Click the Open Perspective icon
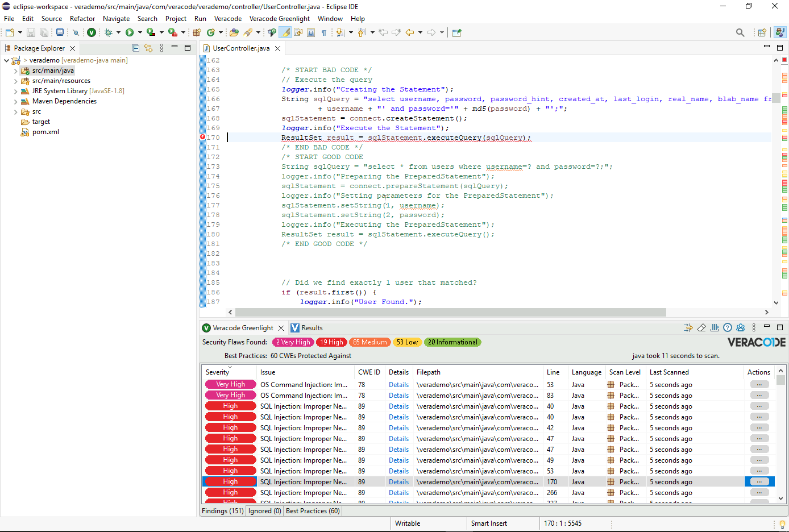 (x=762, y=32)
